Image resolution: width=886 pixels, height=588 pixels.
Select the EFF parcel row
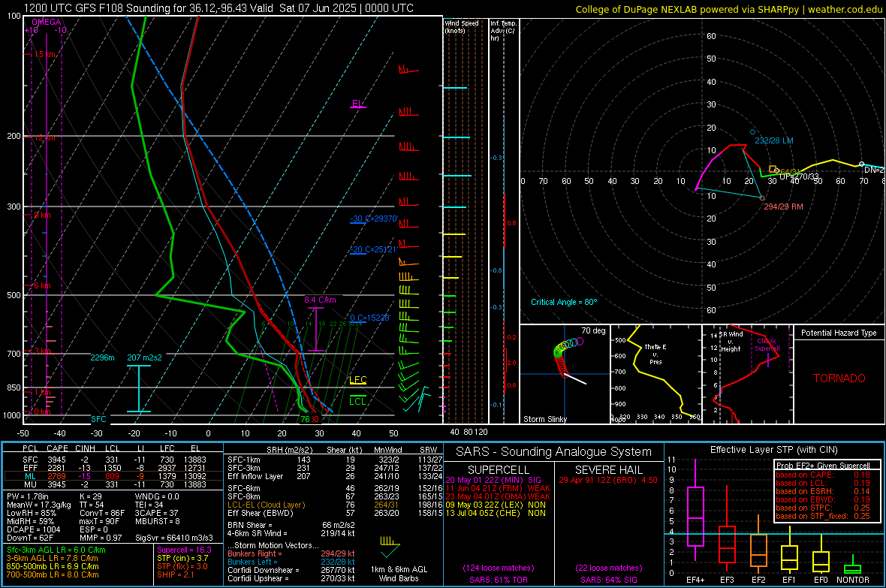point(113,468)
